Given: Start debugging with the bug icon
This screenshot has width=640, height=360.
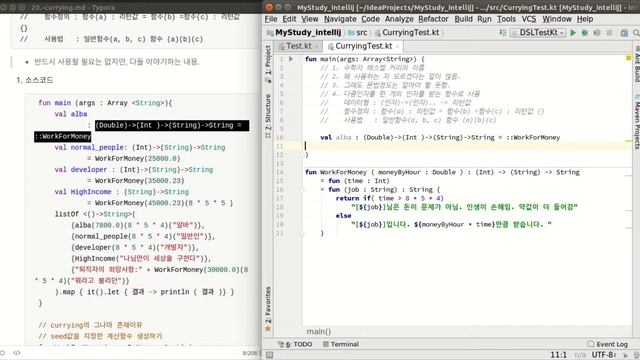Looking at the screenshot, I should pos(585,33).
